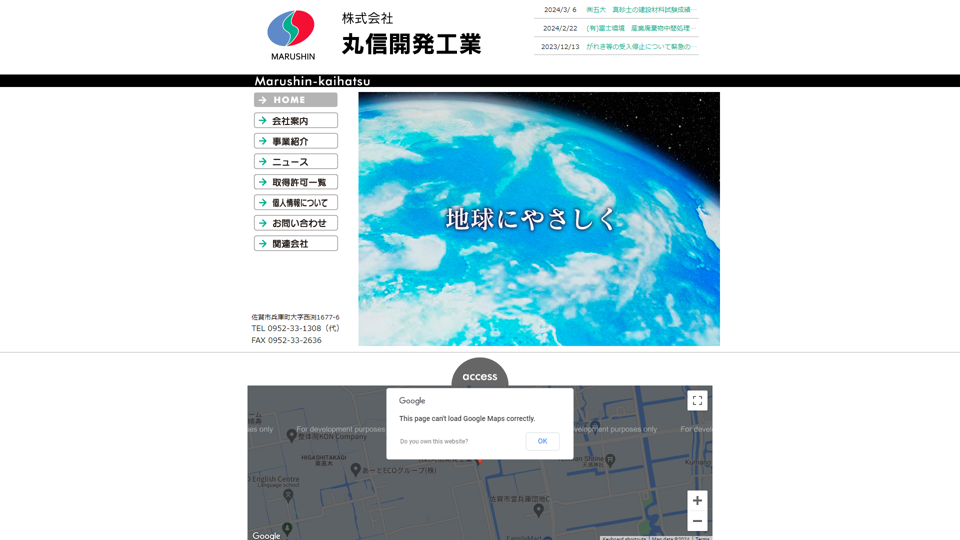Toggle fullscreen view on the map
This screenshot has height=540, width=960.
(x=697, y=400)
